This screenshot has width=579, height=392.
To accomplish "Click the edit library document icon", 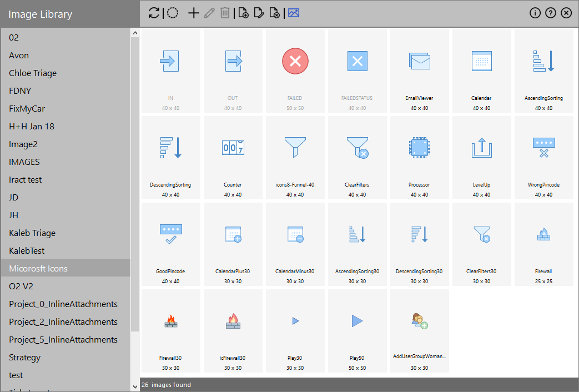I will 259,13.
